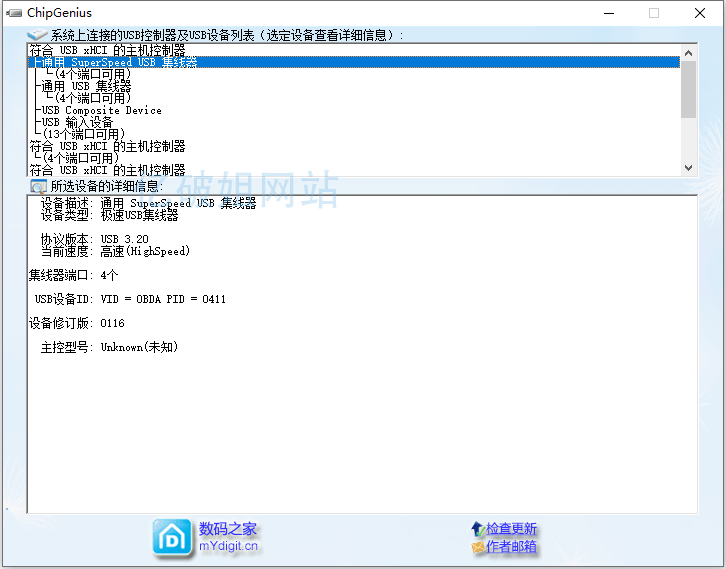The width and height of the screenshot is (726, 569).
Task: Minimize the ChipGenius window
Action: (x=609, y=13)
